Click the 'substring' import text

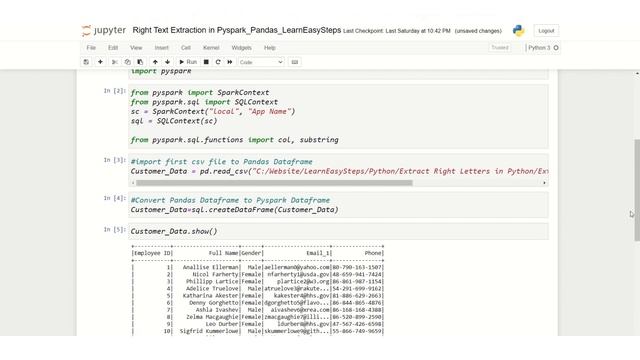pos(319,140)
